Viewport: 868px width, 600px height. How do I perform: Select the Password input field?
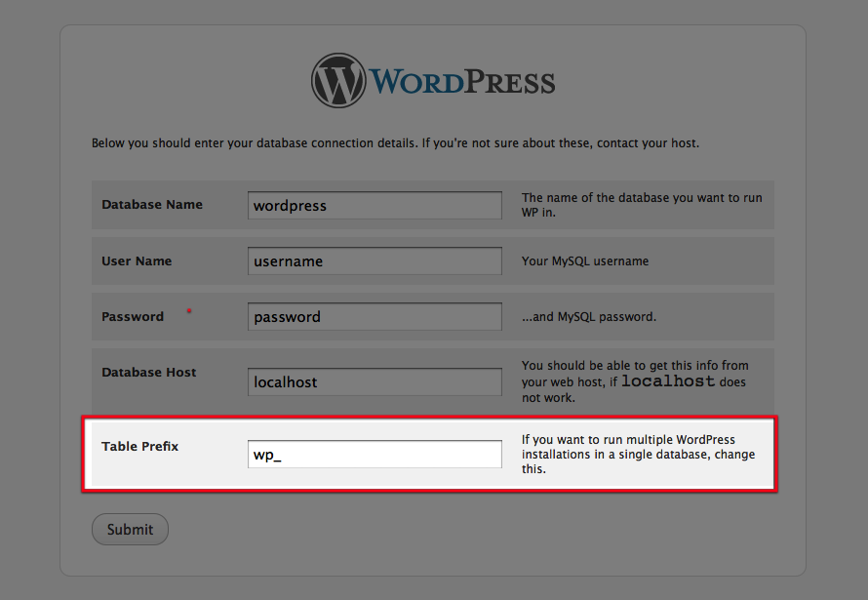375,317
